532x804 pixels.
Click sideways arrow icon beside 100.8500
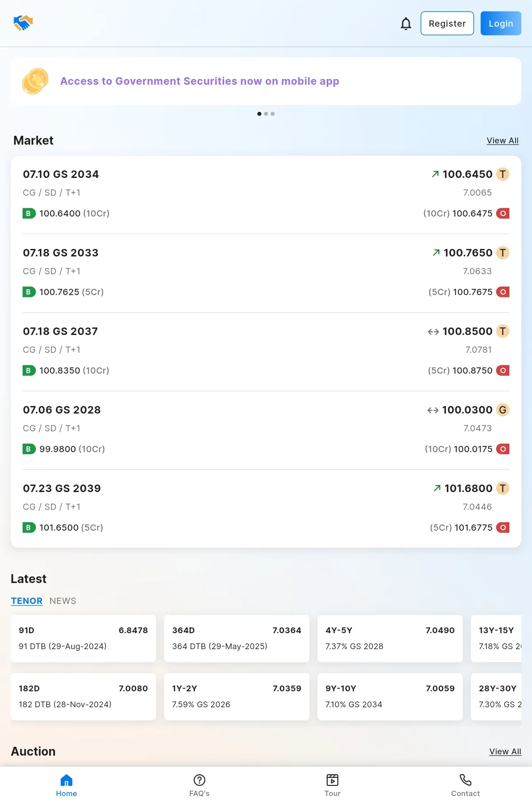(433, 331)
